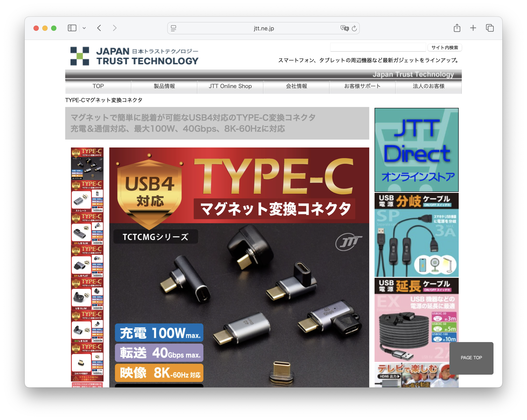Viewport: 527px width, 420px height.
Task: Go forward to the next page
Action: click(x=115, y=28)
